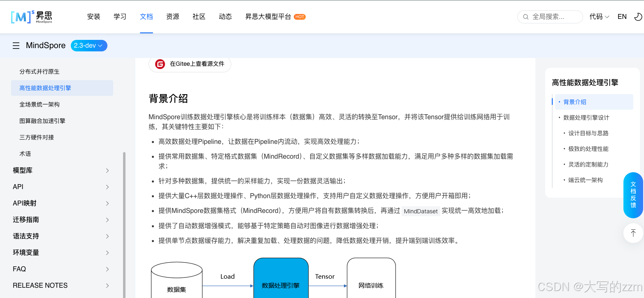Expand the RELEASE NOTES chevron
This screenshot has height=298, width=644.
coord(107,286)
